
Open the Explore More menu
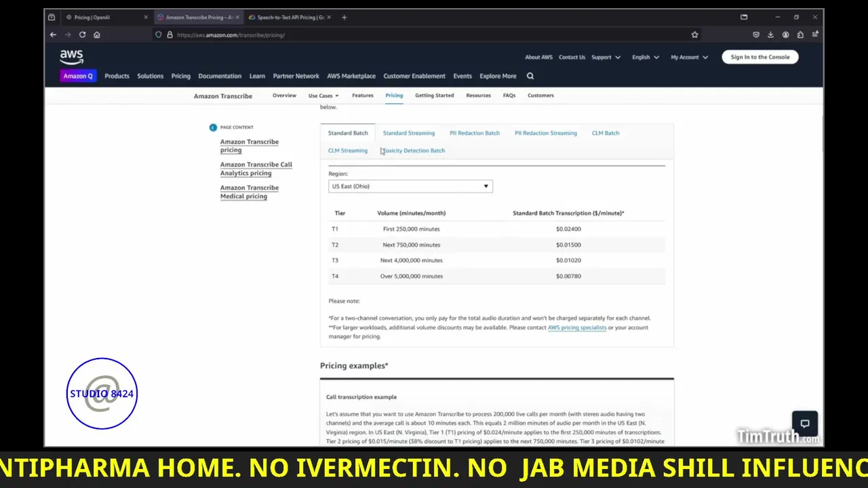(498, 76)
